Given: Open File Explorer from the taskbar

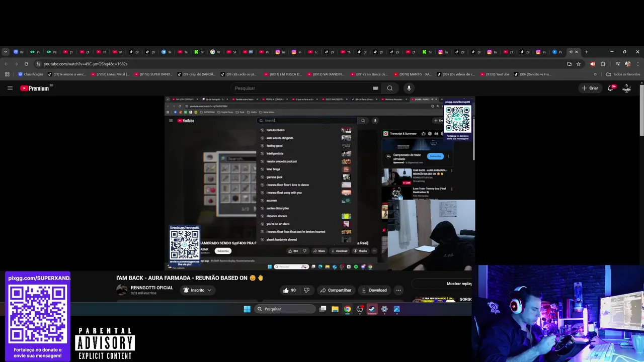Looking at the screenshot, I should (335, 309).
